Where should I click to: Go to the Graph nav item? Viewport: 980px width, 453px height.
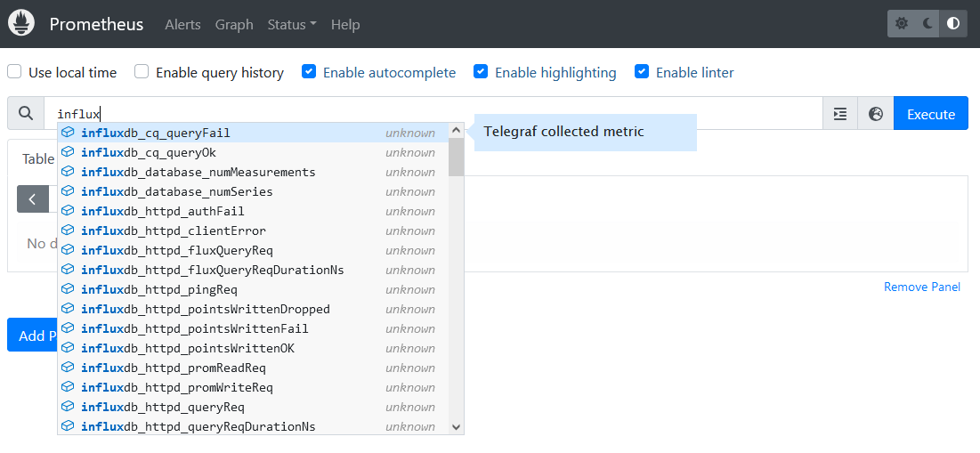click(x=234, y=24)
